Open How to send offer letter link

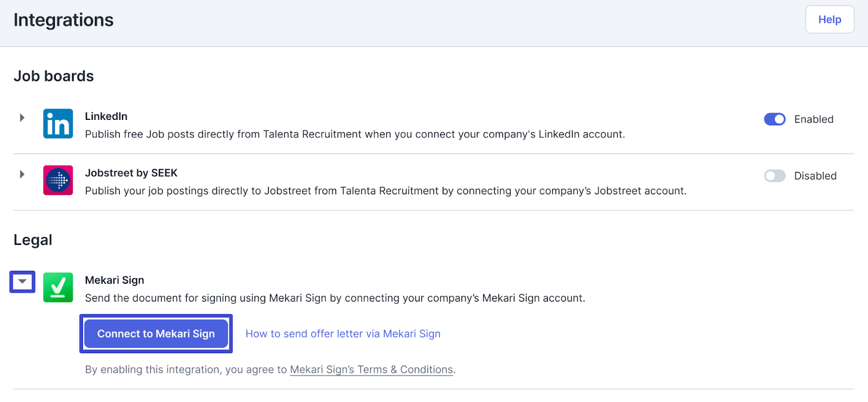(343, 334)
